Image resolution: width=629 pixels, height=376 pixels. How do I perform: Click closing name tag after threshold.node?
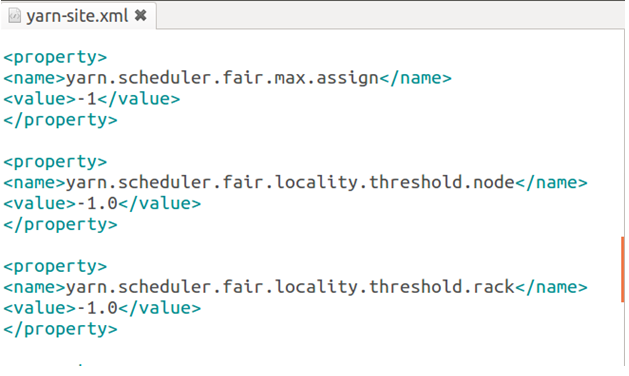(x=551, y=183)
